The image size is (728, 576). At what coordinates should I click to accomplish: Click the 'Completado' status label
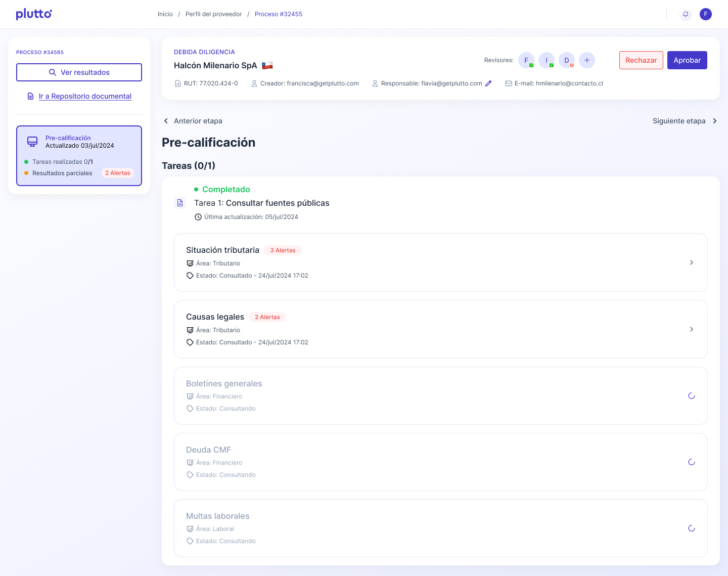[226, 189]
